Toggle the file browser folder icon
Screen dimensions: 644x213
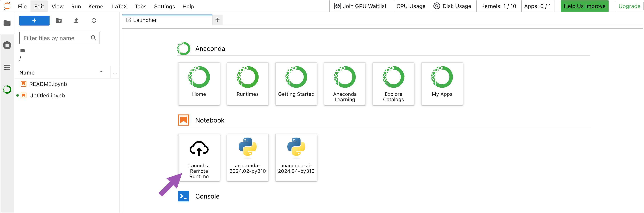click(7, 23)
